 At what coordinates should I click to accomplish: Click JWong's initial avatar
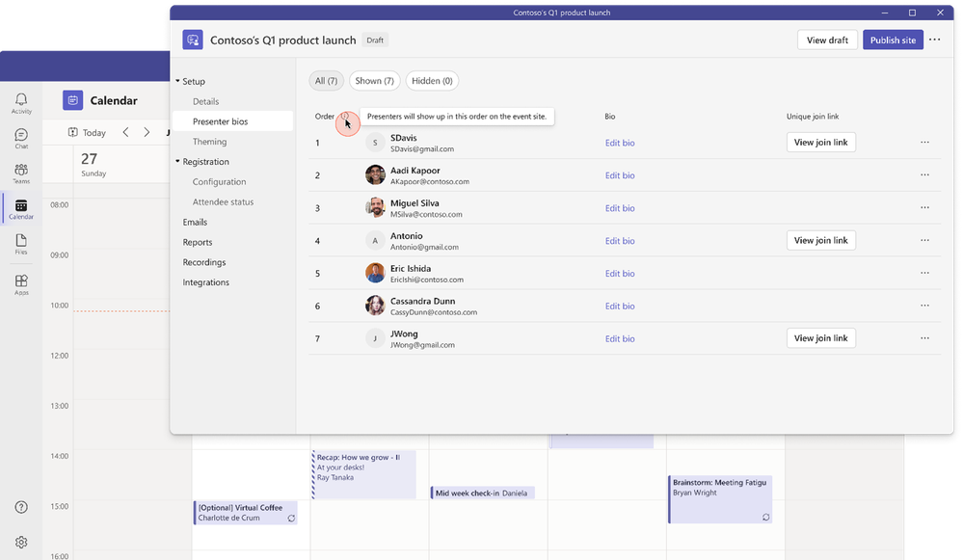[x=375, y=338]
